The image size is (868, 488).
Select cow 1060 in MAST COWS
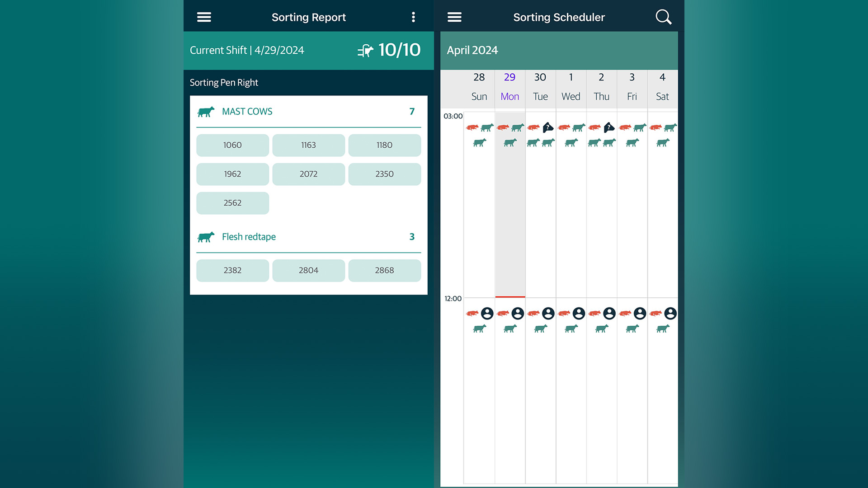point(232,145)
